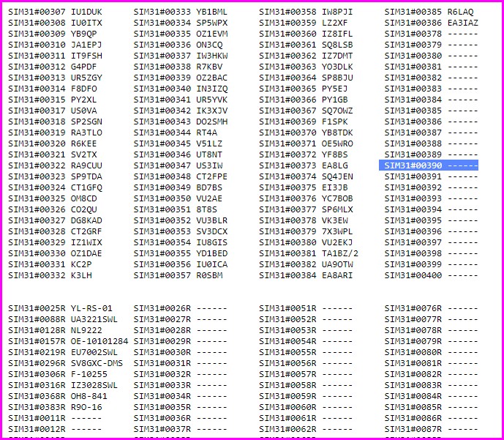
Task: Click the highlighted SIM31#00390 entry
Action: [x=430, y=165]
